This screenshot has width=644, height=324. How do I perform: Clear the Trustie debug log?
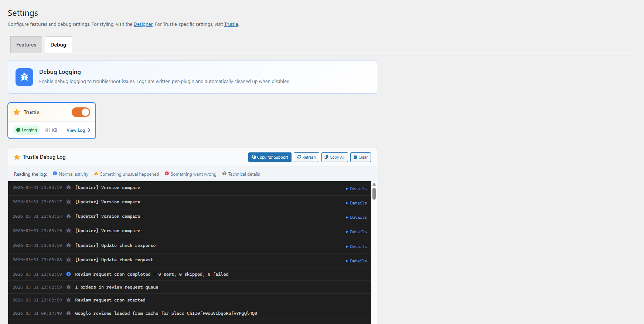pyautogui.click(x=361, y=157)
